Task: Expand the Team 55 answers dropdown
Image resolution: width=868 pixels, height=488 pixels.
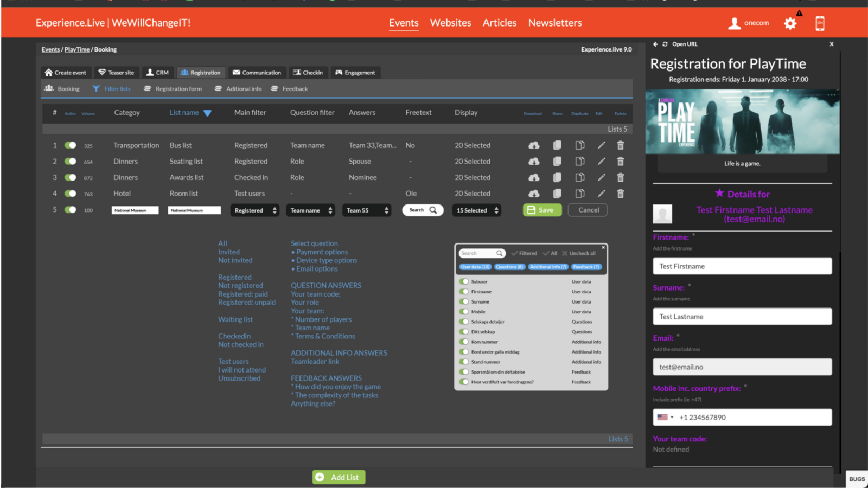Action: click(x=367, y=210)
